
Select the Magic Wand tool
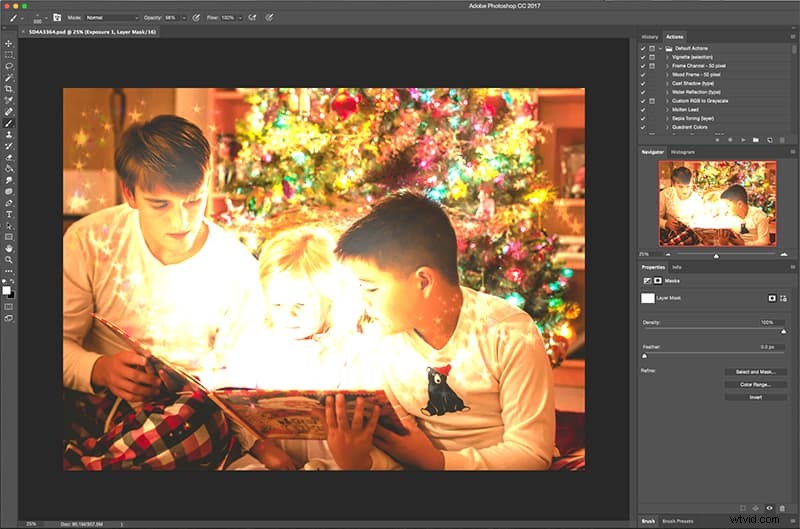point(9,78)
